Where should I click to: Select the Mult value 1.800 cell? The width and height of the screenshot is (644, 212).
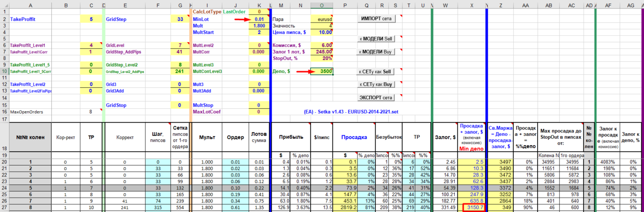point(258,25)
